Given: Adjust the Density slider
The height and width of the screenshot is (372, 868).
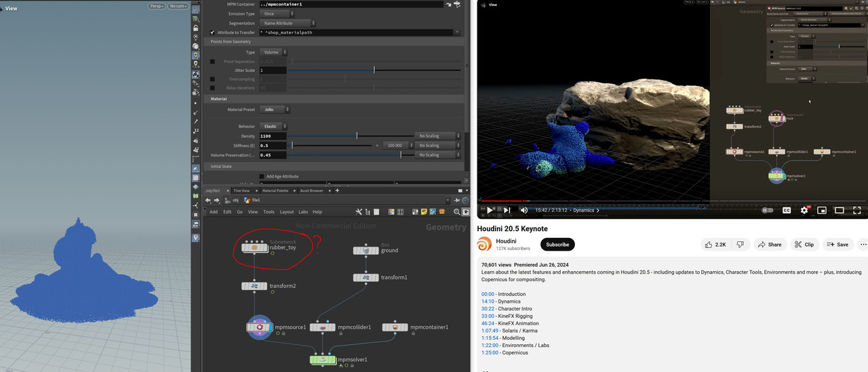Looking at the screenshot, I should tap(351, 136).
